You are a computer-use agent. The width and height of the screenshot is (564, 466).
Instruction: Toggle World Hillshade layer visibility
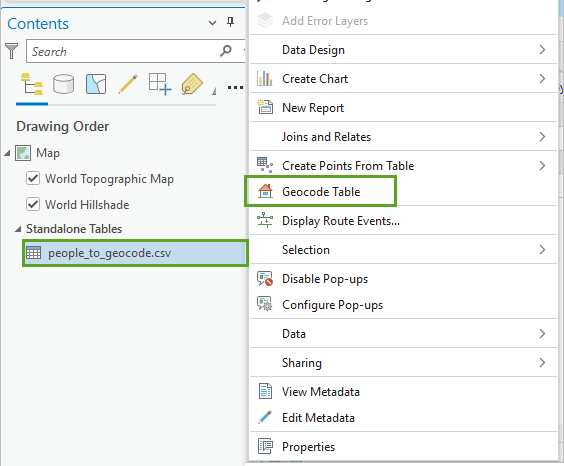pyautogui.click(x=33, y=204)
